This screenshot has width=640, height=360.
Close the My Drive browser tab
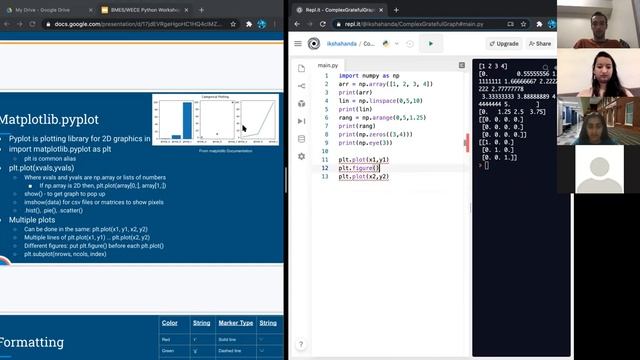click(90, 10)
